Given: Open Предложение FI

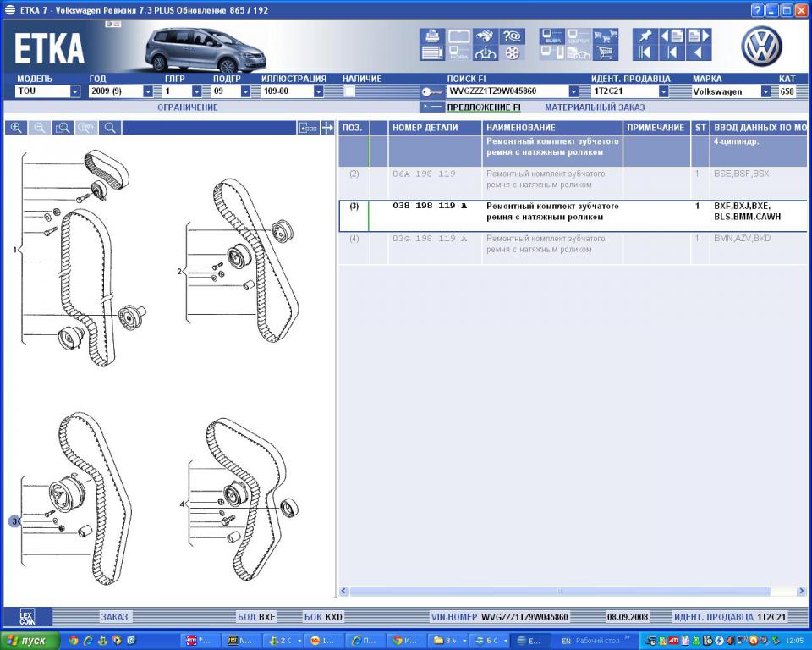Looking at the screenshot, I should [x=484, y=107].
